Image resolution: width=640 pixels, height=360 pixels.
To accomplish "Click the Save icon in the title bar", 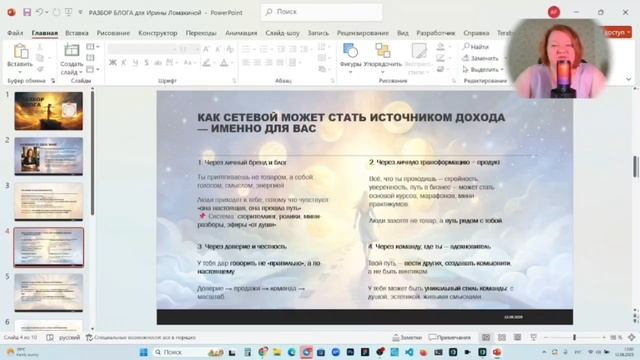I will (27, 12).
